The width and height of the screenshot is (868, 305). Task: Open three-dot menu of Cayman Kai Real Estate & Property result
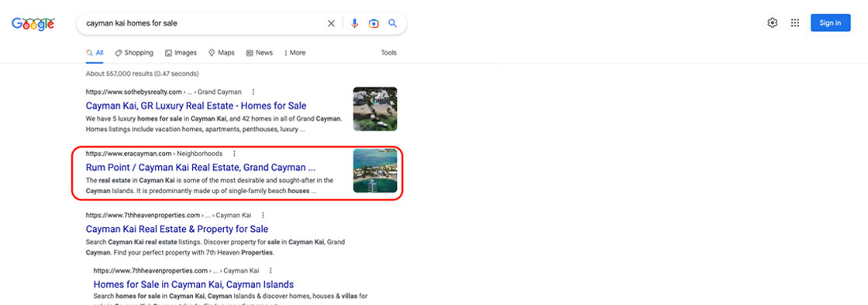point(263,215)
